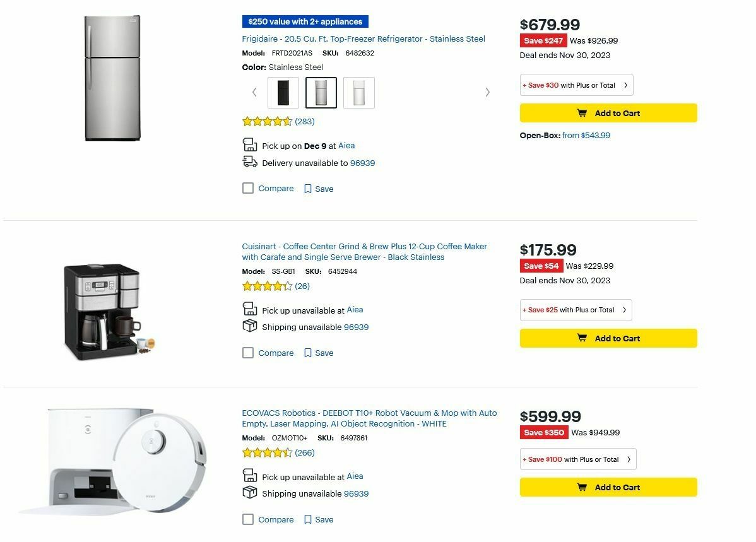Click the right carousel arrow on refrigerator color options

click(x=487, y=92)
